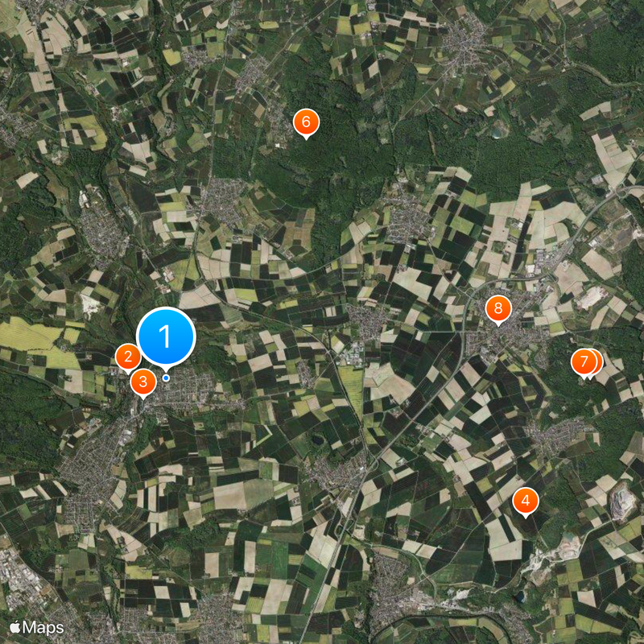This screenshot has height=644, width=644.
Task: Click the turquoise pond in the upper-right forest
Action: pos(497,132)
